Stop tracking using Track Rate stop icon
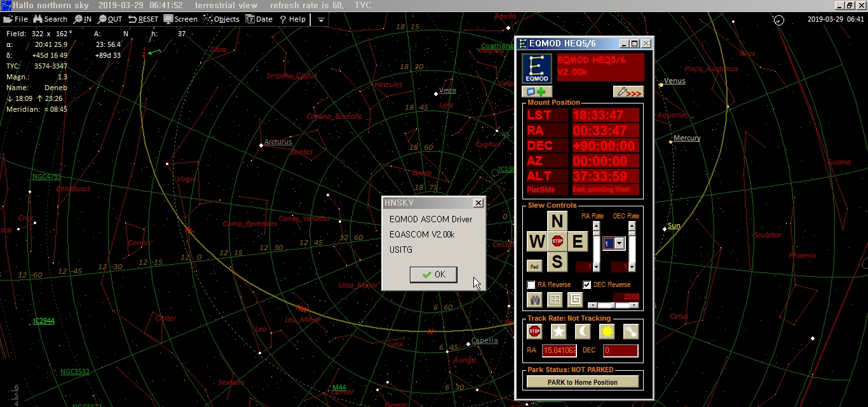 coord(534,331)
